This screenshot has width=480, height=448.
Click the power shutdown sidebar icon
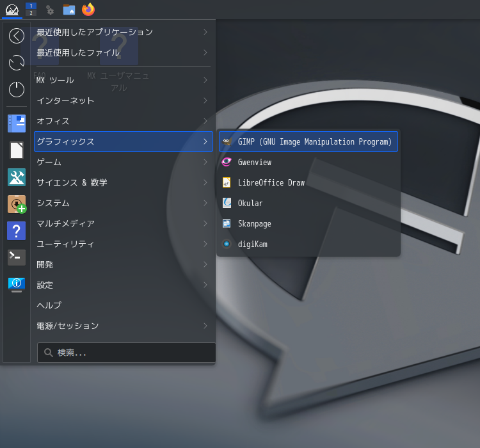(17, 90)
